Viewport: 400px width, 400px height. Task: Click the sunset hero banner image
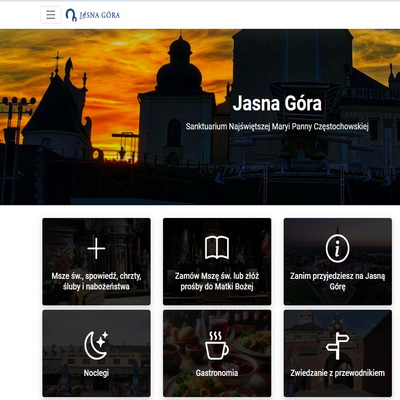coord(200,117)
